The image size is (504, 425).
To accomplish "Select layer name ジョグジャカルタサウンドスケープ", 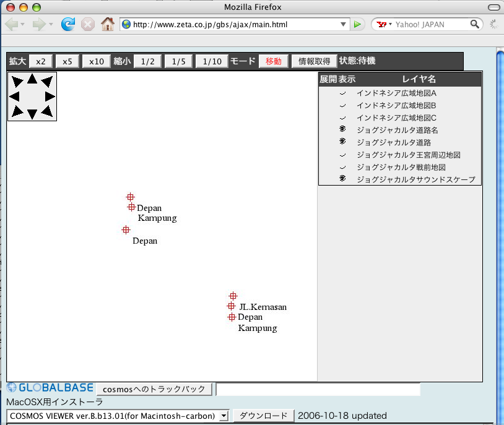I will (416, 179).
